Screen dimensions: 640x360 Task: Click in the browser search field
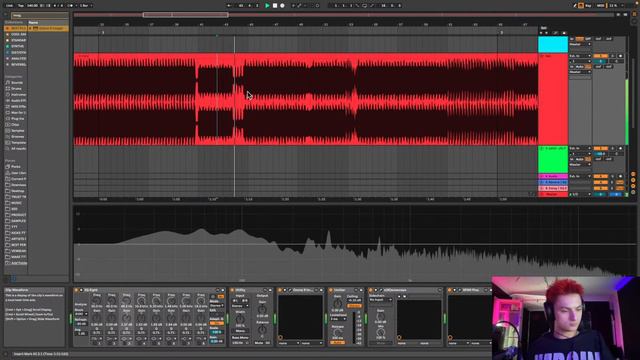pyautogui.click(x=39, y=15)
